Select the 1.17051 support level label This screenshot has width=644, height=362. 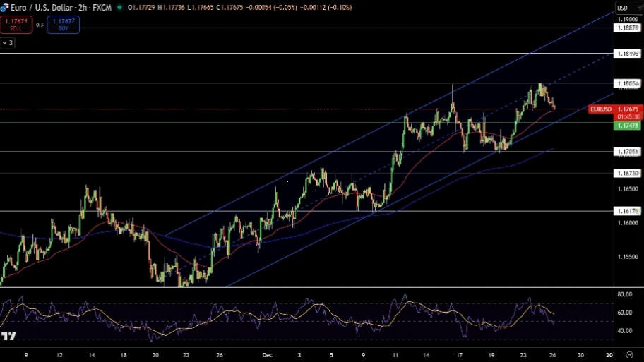[628, 151]
